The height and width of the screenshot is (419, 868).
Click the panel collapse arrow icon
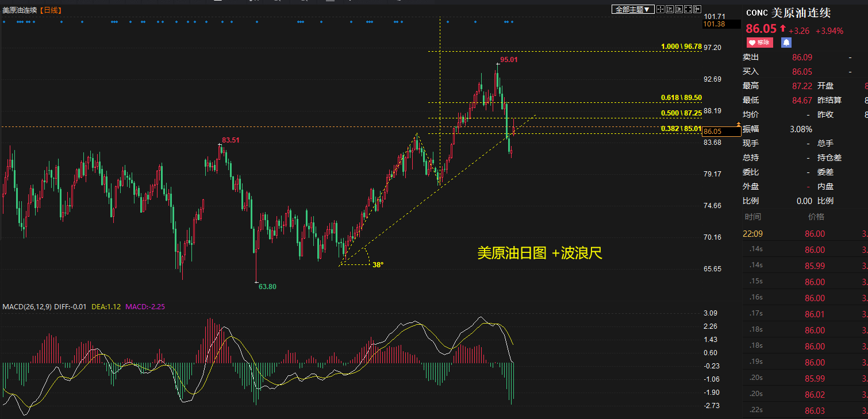[x=697, y=9]
